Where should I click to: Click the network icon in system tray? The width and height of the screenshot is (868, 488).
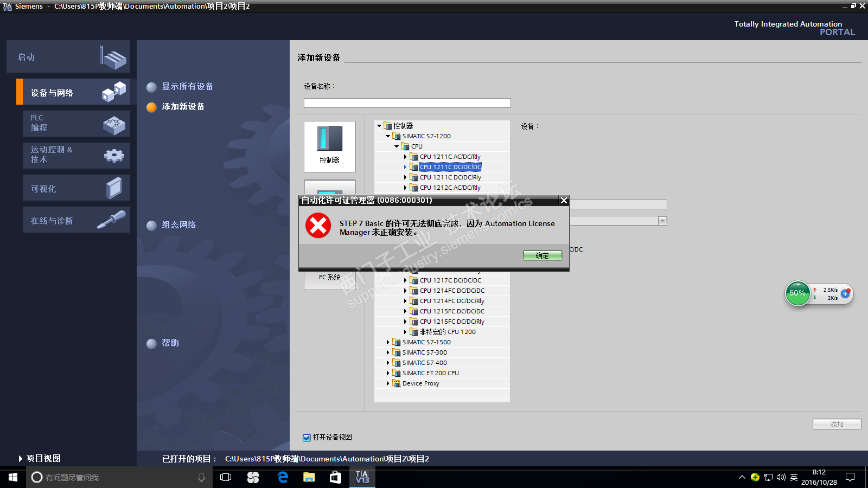click(768, 477)
